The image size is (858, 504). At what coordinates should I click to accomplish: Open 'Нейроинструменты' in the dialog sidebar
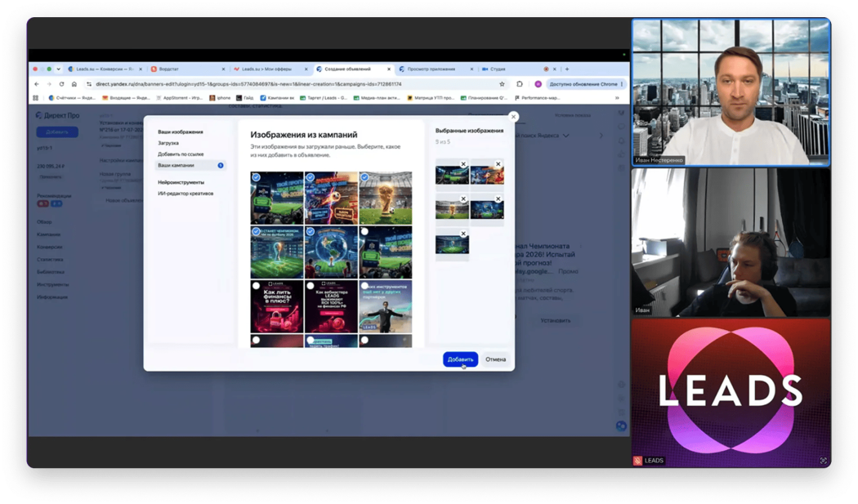click(x=181, y=182)
